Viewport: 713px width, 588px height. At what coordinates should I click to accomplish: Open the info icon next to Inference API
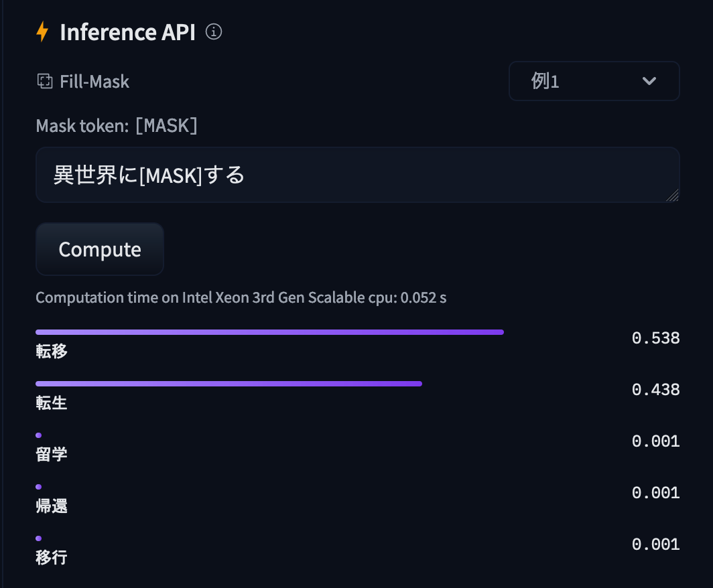click(x=214, y=31)
